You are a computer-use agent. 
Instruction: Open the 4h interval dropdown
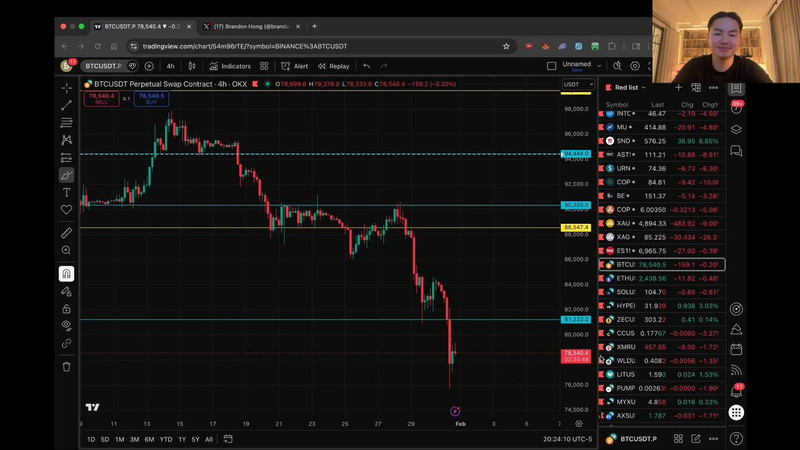point(170,66)
